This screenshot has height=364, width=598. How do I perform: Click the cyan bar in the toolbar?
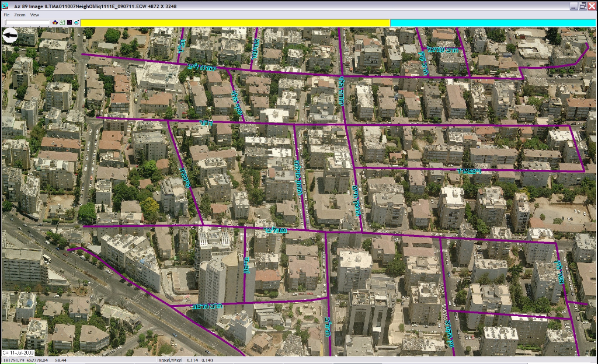(493, 22)
